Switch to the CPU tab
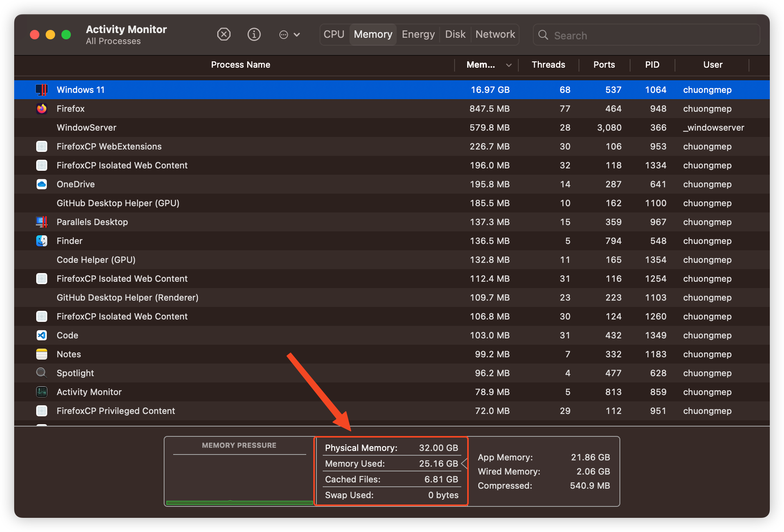The height and width of the screenshot is (532, 784). [334, 35]
